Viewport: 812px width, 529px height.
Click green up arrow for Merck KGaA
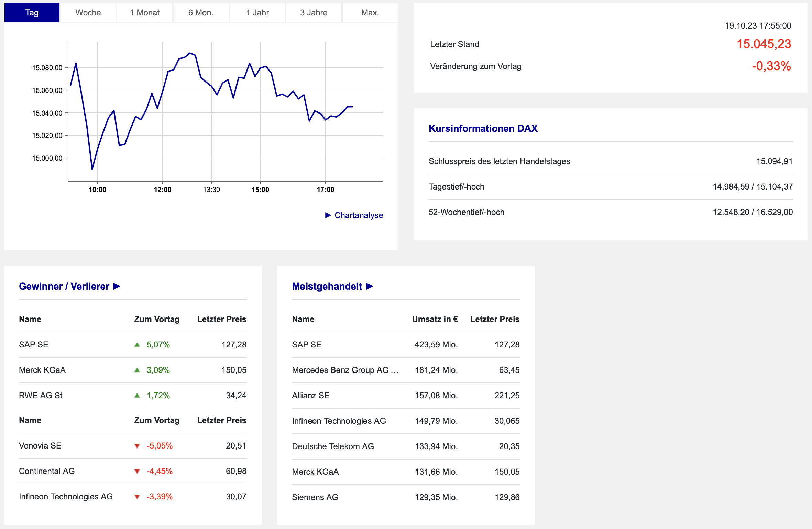click(137, 370)
